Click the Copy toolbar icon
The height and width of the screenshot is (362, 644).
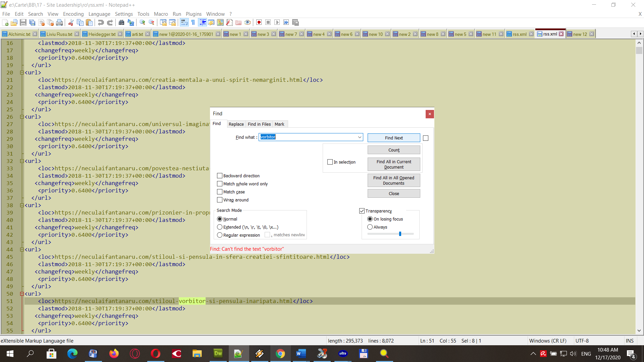80,22
